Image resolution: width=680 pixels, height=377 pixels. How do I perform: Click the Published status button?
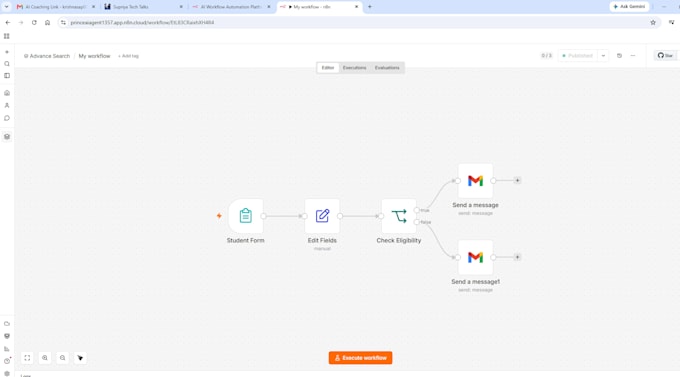pyautogui.click(x=578, y=56)
